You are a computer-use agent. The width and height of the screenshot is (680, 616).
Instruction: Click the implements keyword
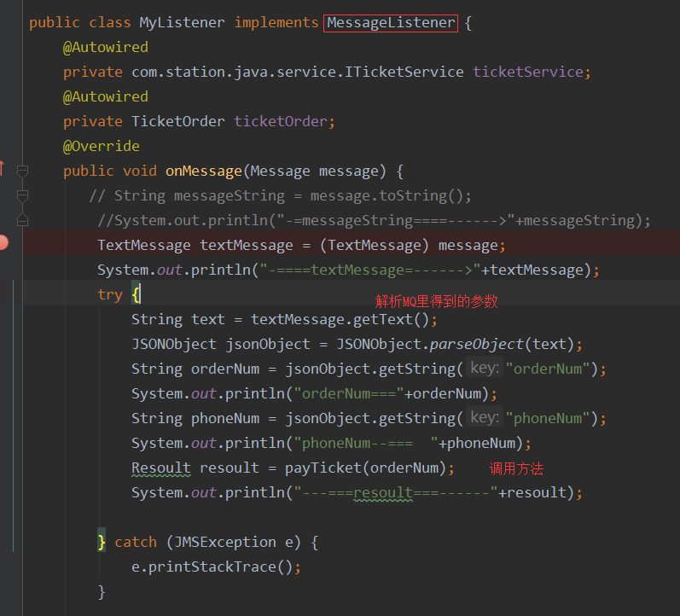coord(276,22)
